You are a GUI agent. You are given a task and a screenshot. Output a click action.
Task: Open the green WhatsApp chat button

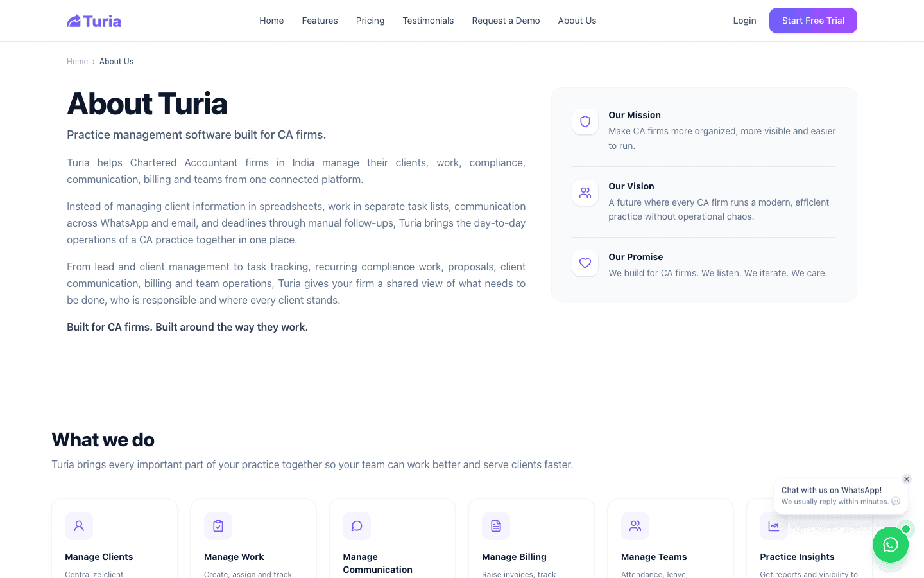(891, 545)
